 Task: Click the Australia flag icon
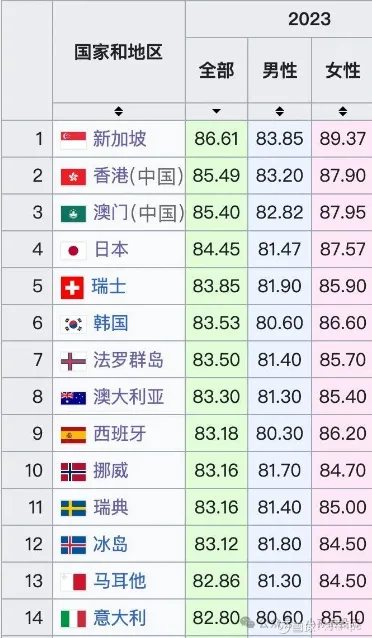coord(73,398)
